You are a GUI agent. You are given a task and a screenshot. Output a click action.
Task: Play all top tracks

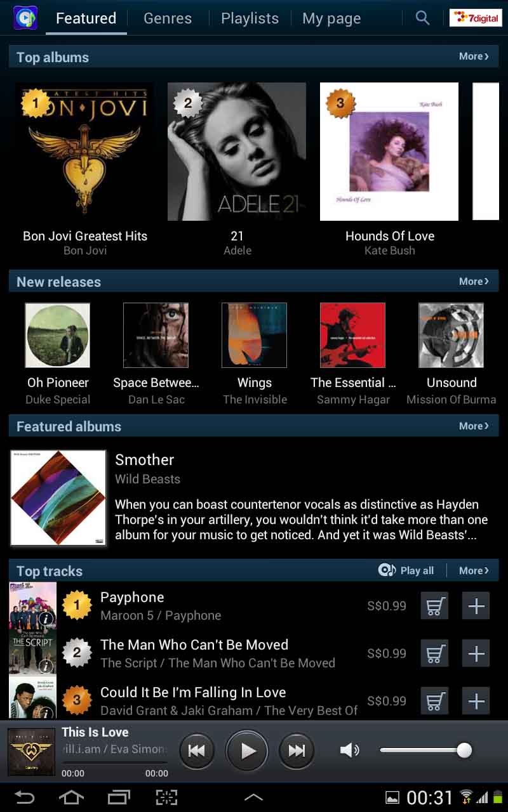coord(406,570)
